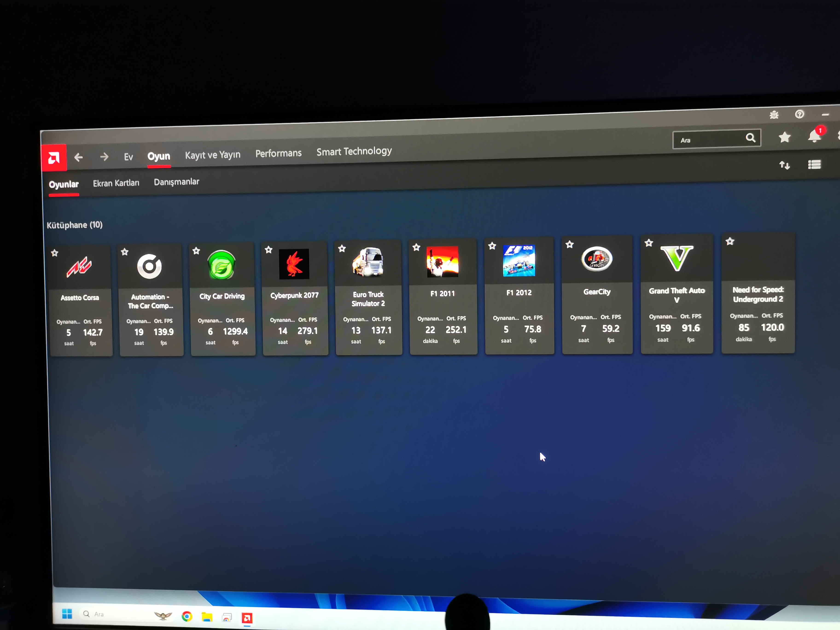The image size is (840, 630).
Task: Open the sort order arrows menu
Action: (785, 165)
